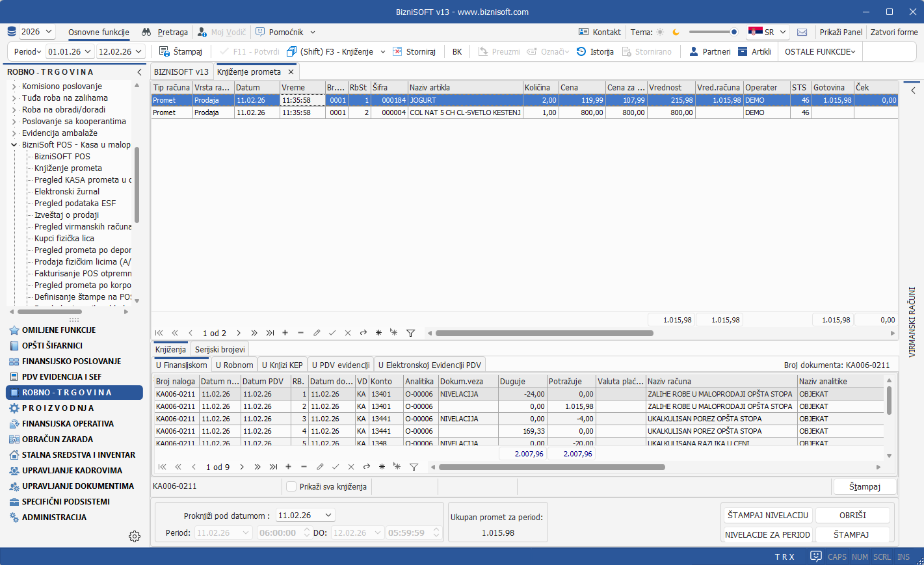Switch to Serijski brojevi tab

220,349
